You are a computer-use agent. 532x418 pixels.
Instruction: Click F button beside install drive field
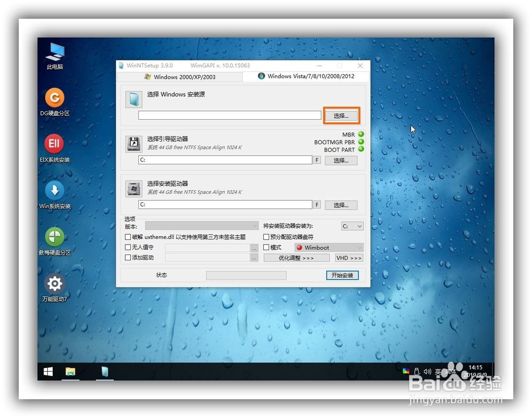point(317,205)
